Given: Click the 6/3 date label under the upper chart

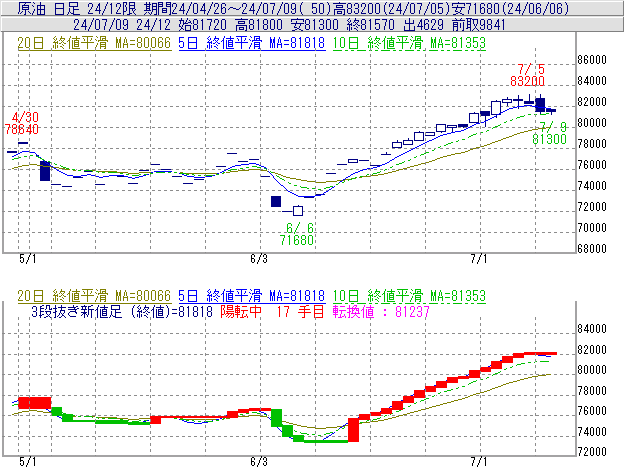Looking at the screenshot, I should (x=259, y=259).
